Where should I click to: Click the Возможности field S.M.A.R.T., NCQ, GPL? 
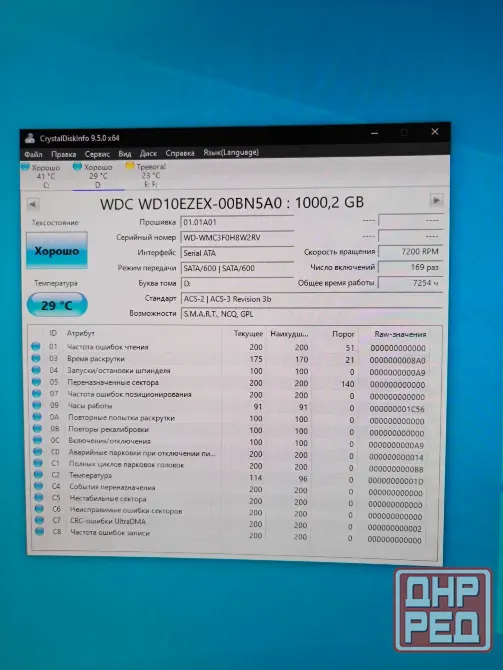tap(312, 314)
